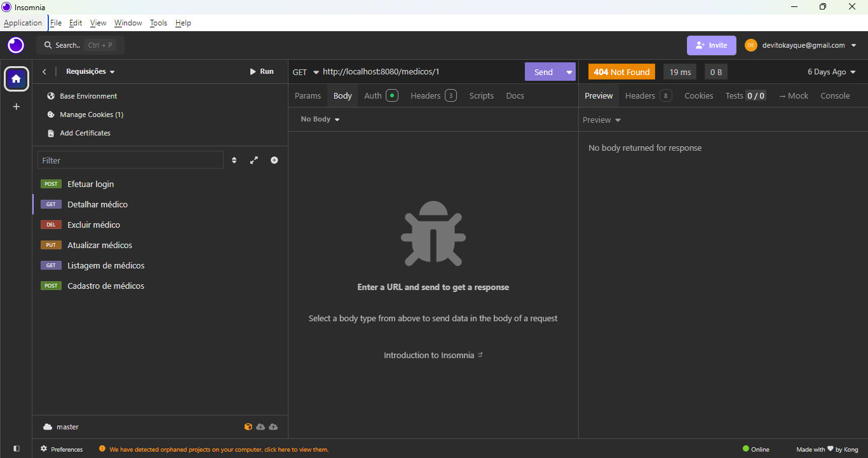Open the Console tab
The image size is (868, 458).
(835, 96)
